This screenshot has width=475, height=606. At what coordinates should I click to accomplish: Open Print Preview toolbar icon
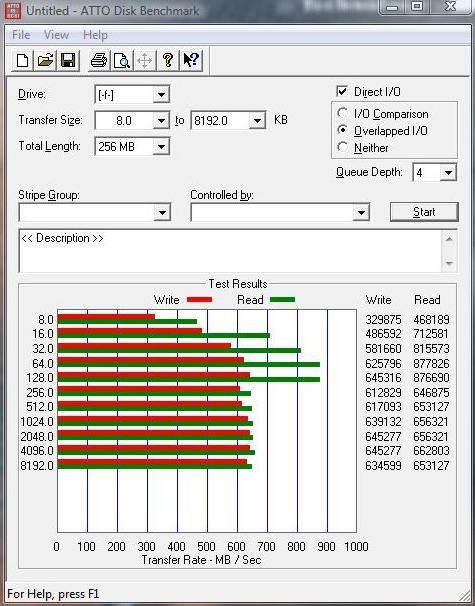[122, 61]
